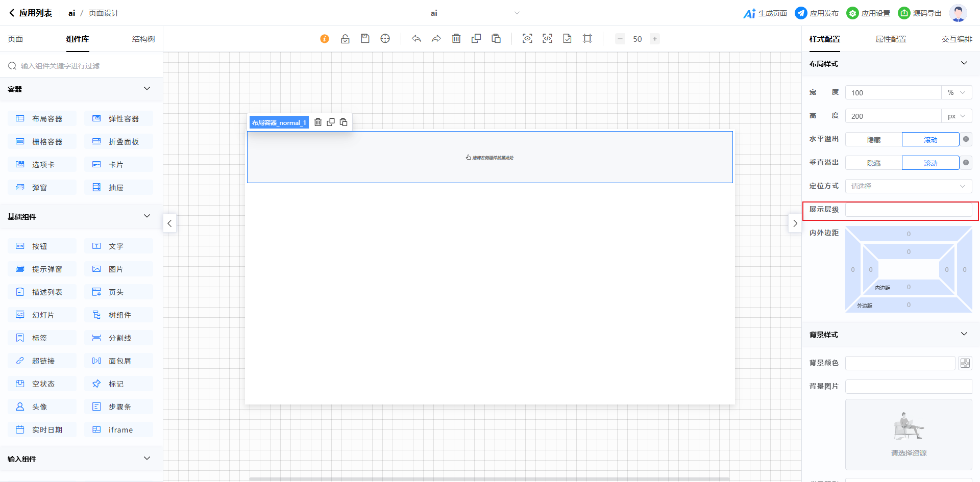
Task: Click the 源码导出 button
Action: click(920, 13)
